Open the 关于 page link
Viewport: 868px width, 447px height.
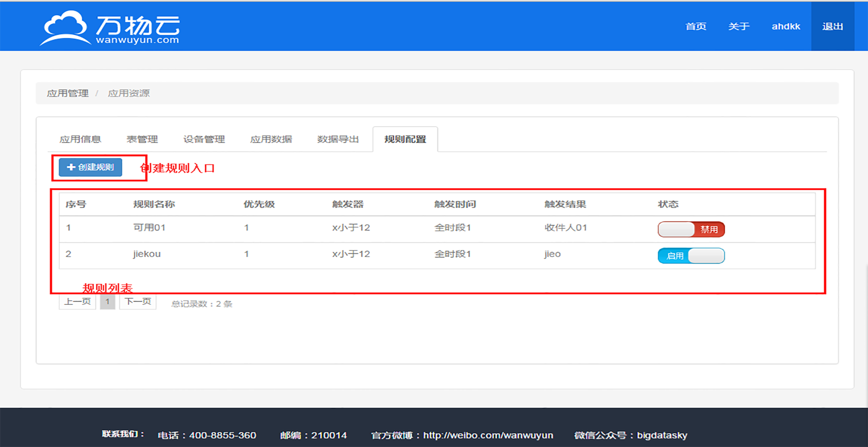739,27
